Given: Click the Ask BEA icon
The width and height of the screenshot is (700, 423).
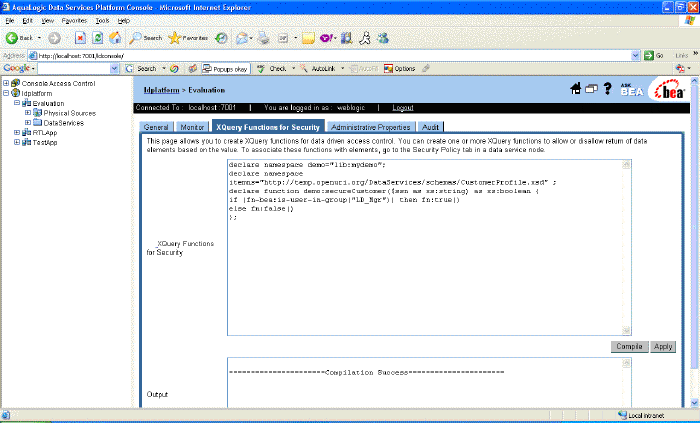Looking at the screenshot, I should [632, 89].
